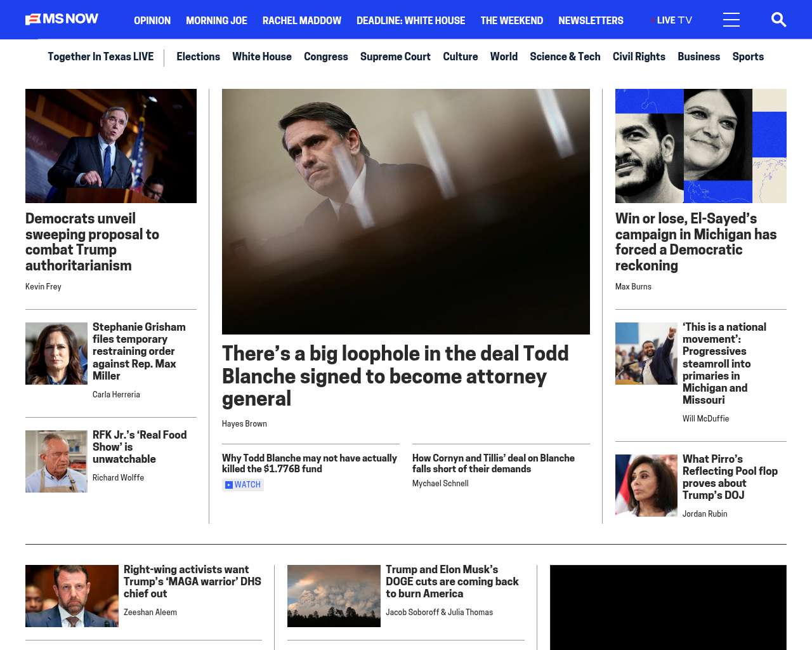Visit the World section
The image size is (812, 650).
click(504, 56)
